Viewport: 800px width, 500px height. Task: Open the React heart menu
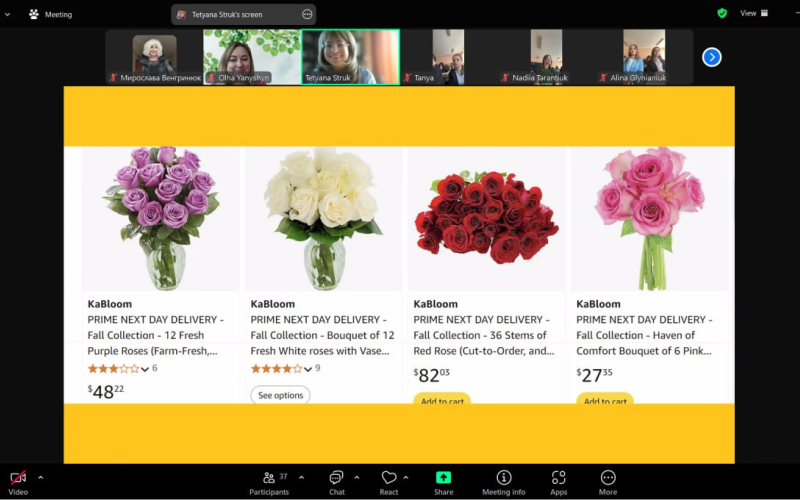(x=389, y=483)
